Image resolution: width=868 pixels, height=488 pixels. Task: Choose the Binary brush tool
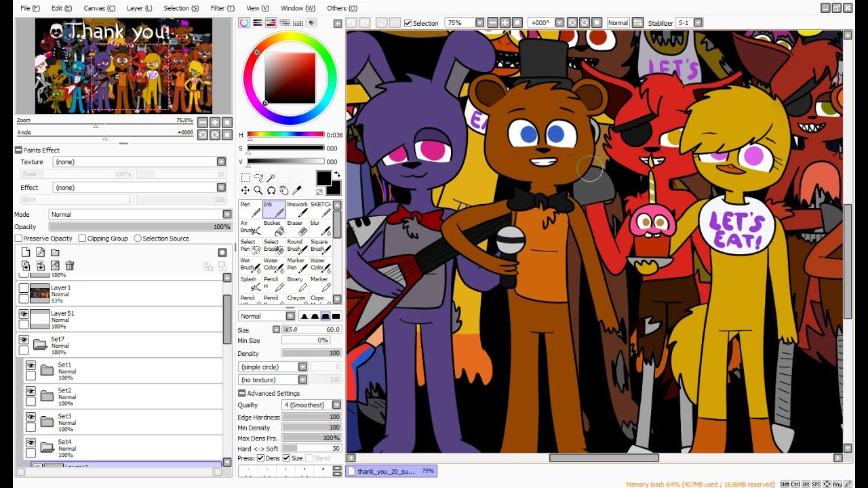(x=297, y=284)
